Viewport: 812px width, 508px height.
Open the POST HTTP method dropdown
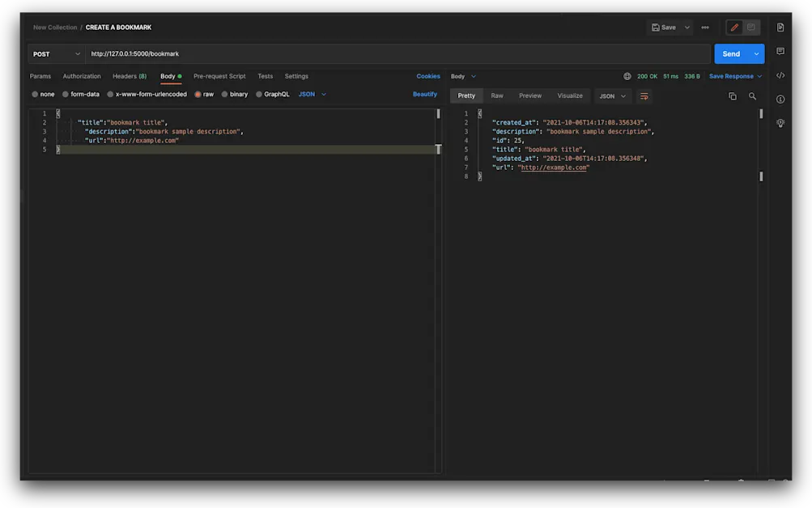56,54
